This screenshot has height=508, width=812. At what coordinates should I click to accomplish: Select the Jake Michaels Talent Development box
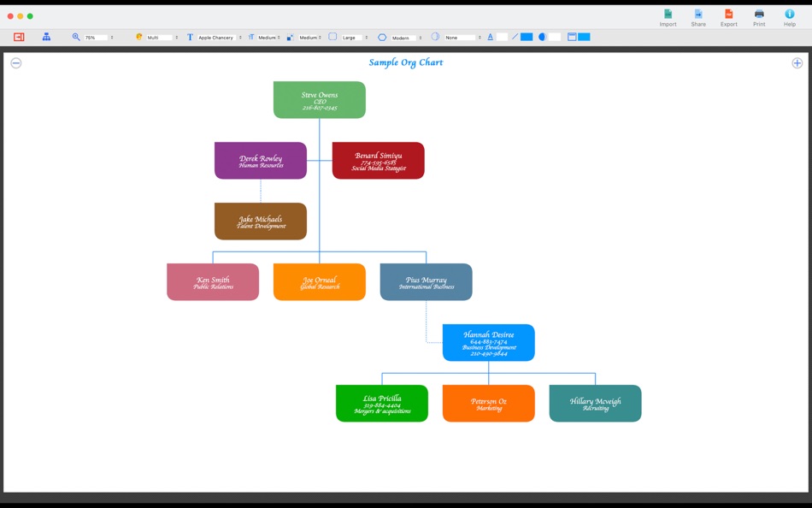click(261, 222)
